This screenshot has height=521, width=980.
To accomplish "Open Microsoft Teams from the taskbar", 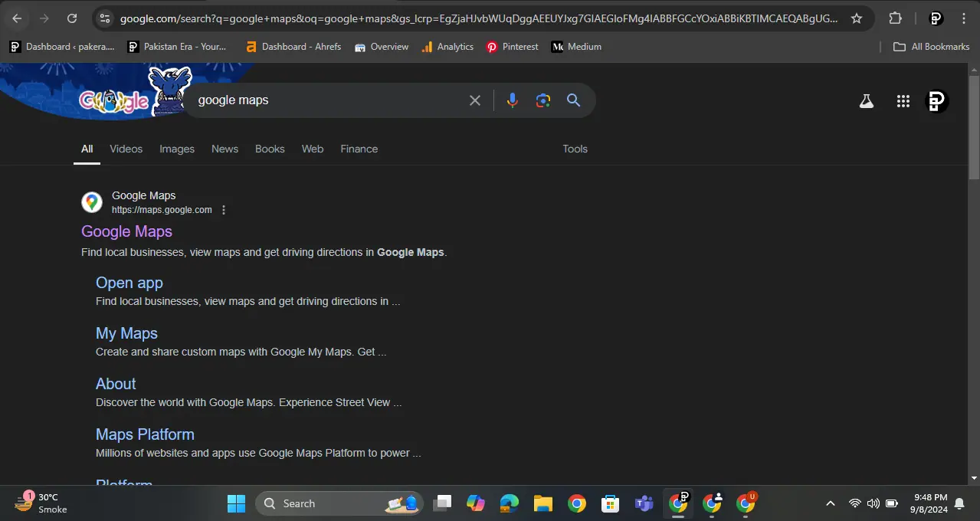I will [x=644, y=503].
